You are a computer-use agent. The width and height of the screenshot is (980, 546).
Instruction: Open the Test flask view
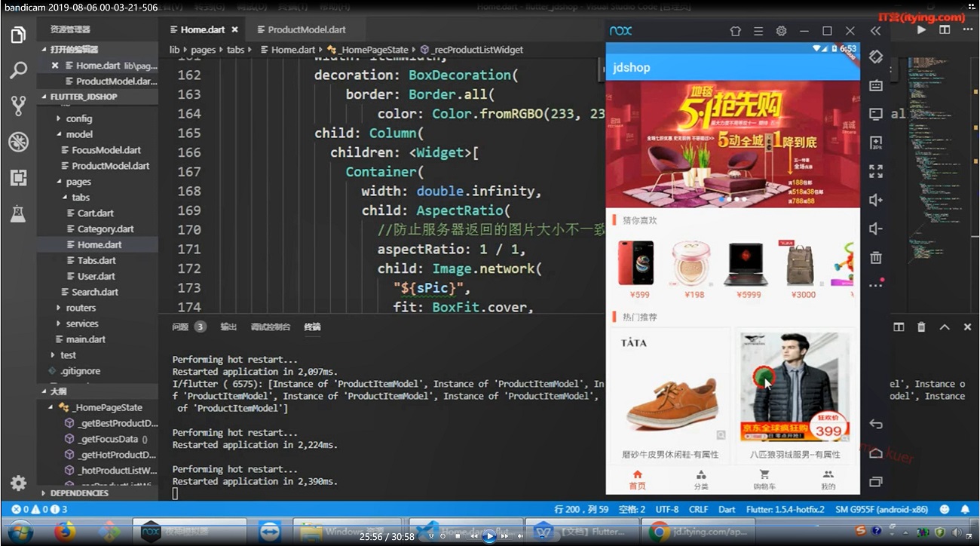point(19,213)
